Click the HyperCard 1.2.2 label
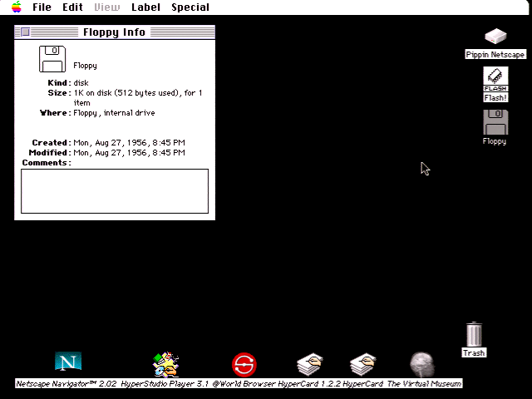Image resolution: width=532 pixels, height=399 pixels. (x=308, y=384)
